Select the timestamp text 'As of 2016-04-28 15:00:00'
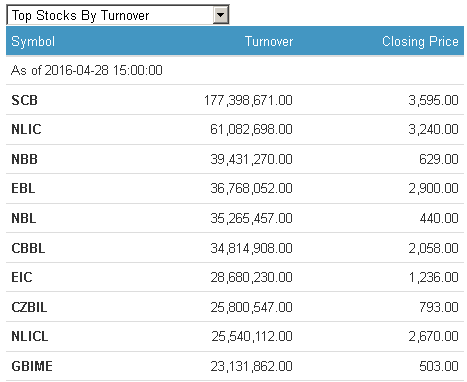 [x=87, y=70]
